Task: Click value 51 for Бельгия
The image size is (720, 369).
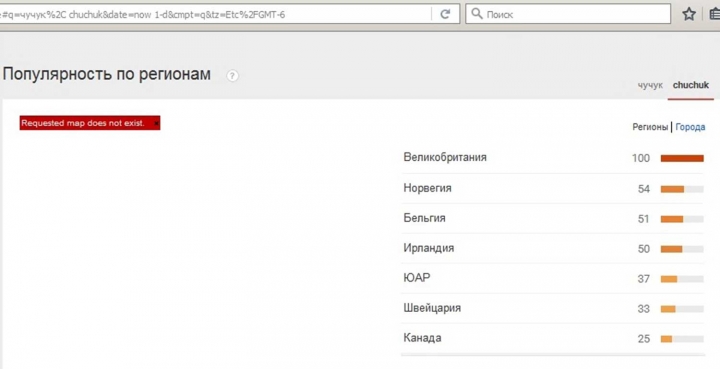Action: (x=644, y=219)
